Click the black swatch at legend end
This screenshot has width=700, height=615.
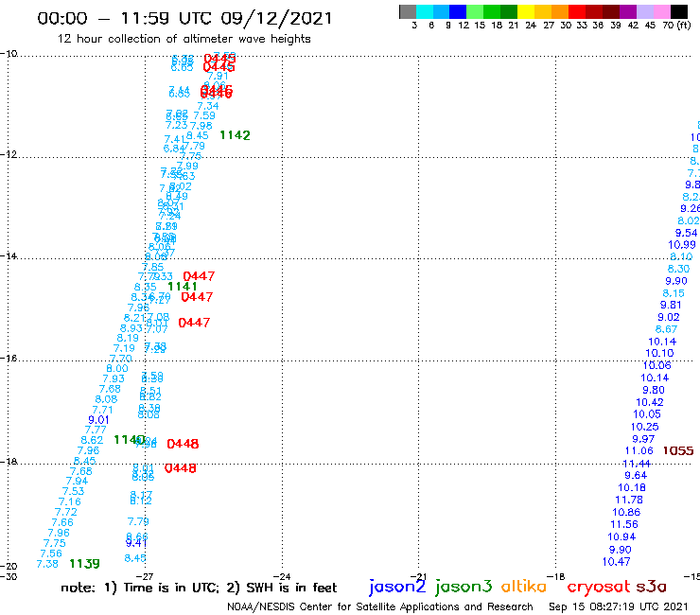click(678, 11)
